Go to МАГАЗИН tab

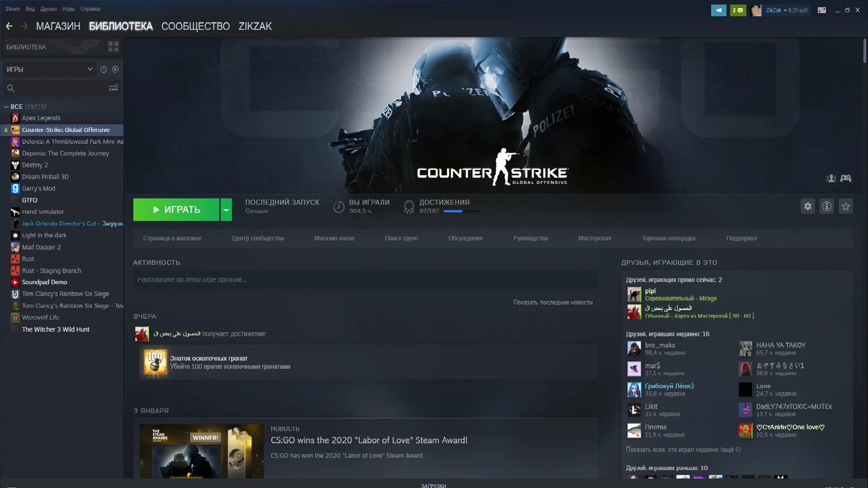point(58,26)
